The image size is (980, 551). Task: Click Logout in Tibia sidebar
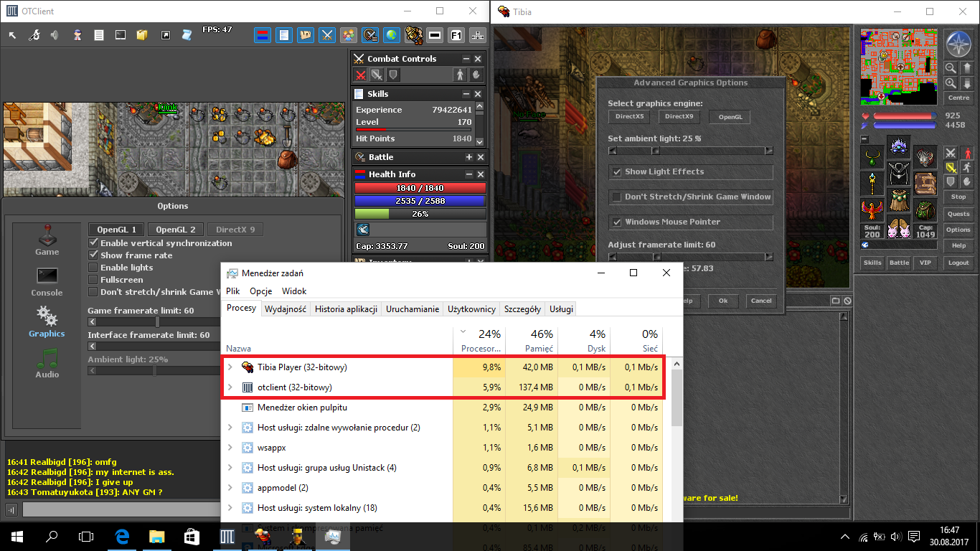[x=958, y=263]
